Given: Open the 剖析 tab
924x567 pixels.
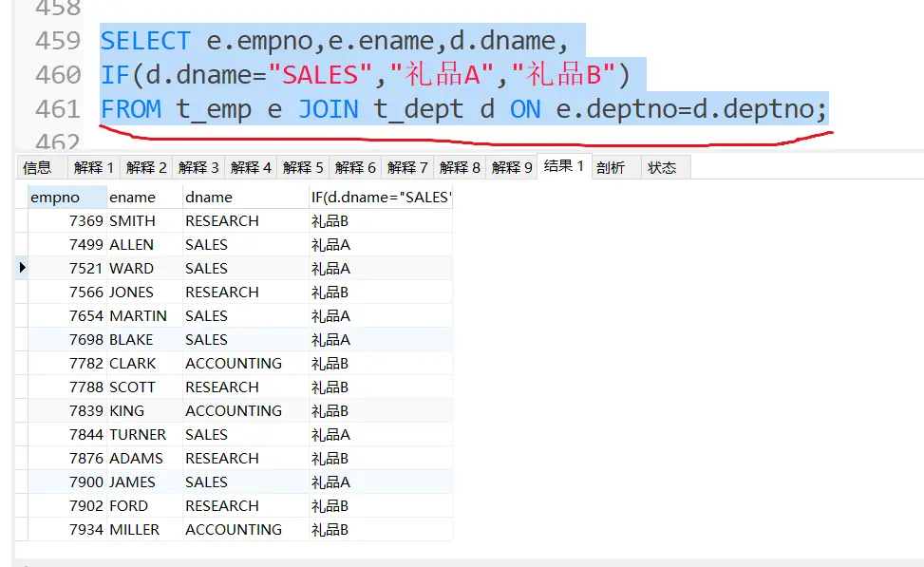Looking at the screenshot, I should [x=611, y=168].
